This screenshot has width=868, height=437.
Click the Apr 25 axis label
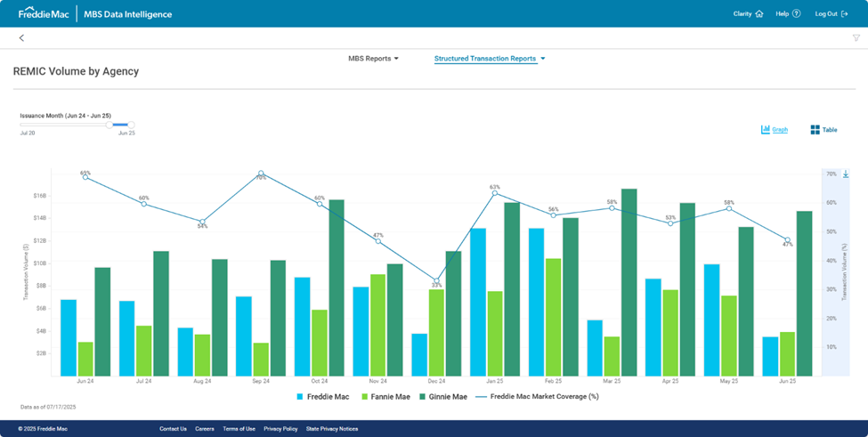pyautogui.click(x=670, y=382)
